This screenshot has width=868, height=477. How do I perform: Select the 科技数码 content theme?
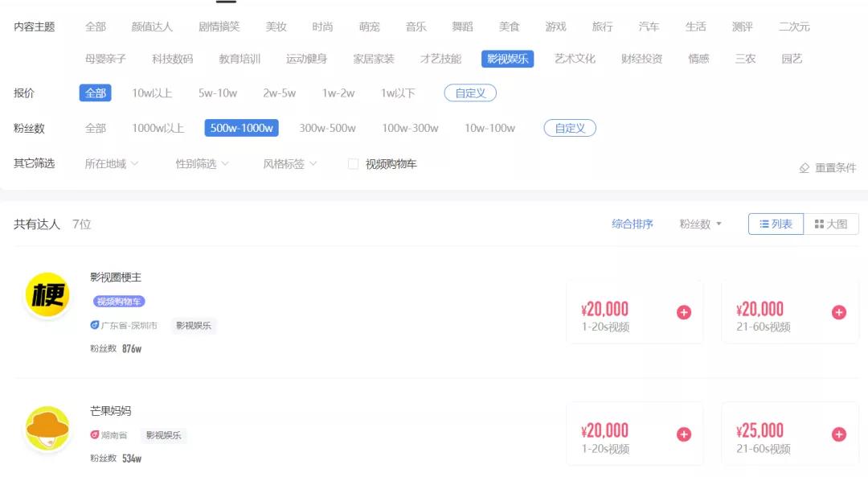172,59
